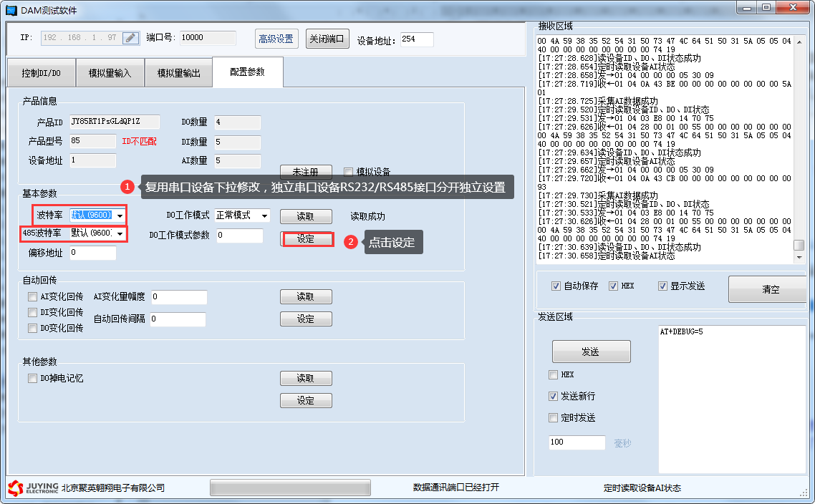The height and width of the screenshot is (504, 815).
Task: Check the 定时发送 option
Action: pos(553,418)
